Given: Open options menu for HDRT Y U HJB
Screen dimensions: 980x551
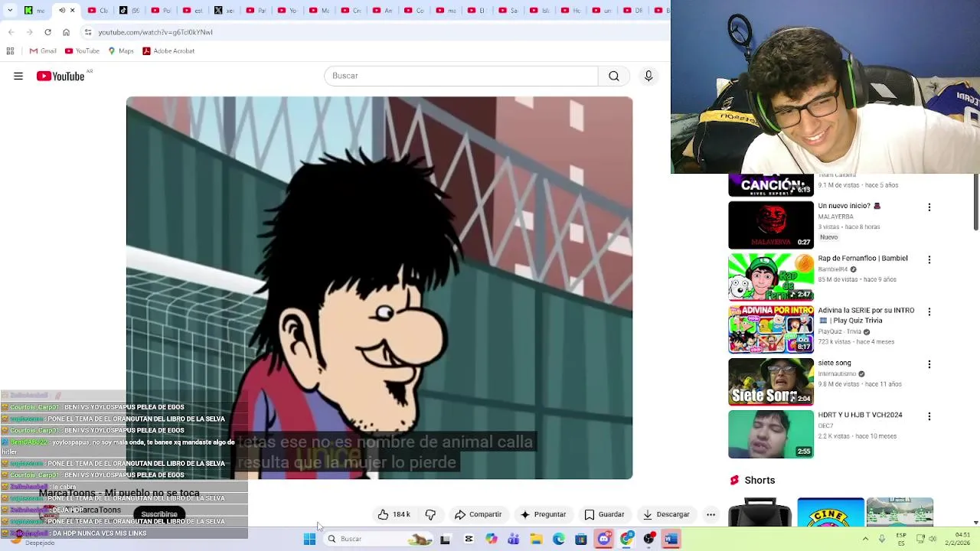Looking at the screenshot, I should (x=929, y=416).
